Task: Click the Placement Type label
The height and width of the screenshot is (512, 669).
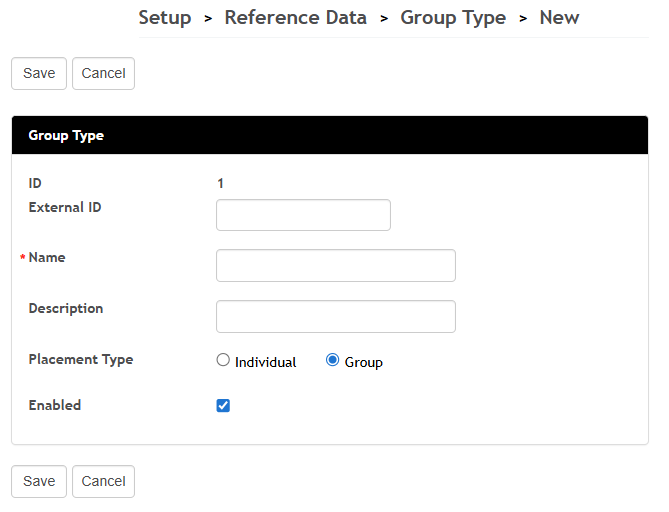Action: [81, 360]
